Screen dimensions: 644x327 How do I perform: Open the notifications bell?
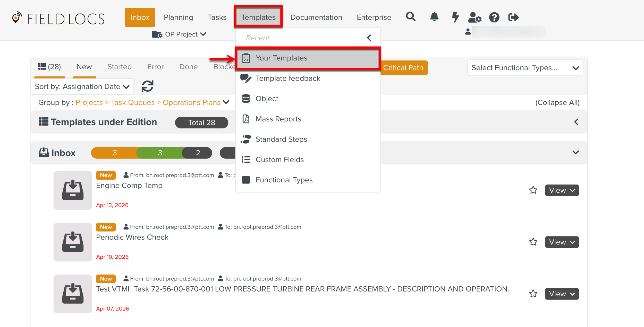tap(434, 17)
